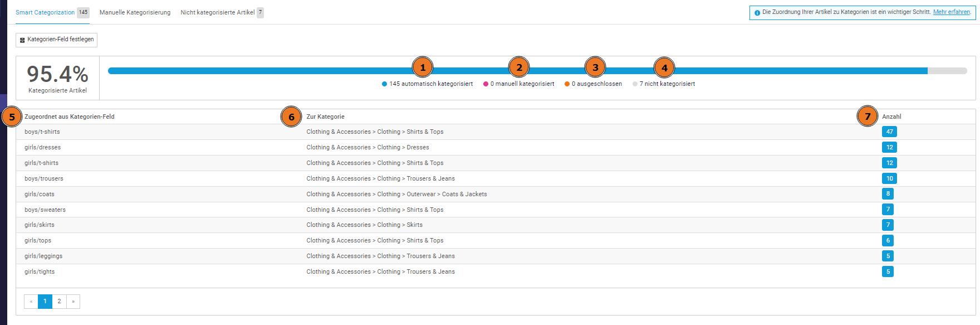Click Trousers & Jeans category for girls/leggings

point(380,256)
